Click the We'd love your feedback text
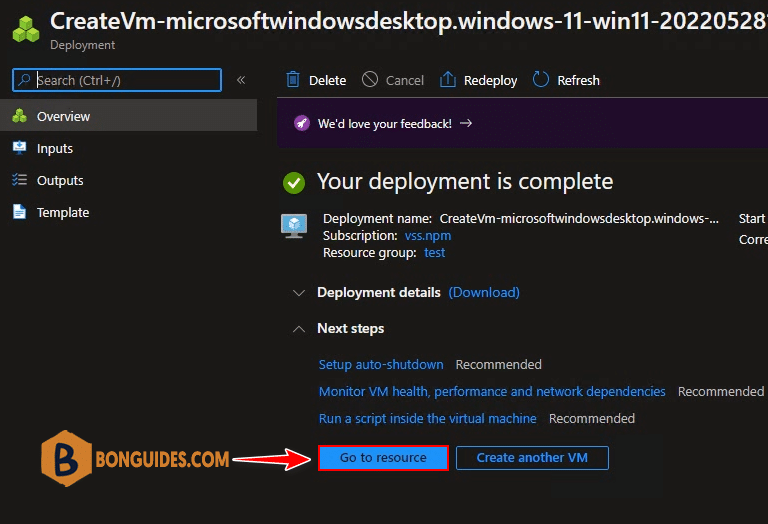This screenshot has width=768, height=524. (384, 123)
